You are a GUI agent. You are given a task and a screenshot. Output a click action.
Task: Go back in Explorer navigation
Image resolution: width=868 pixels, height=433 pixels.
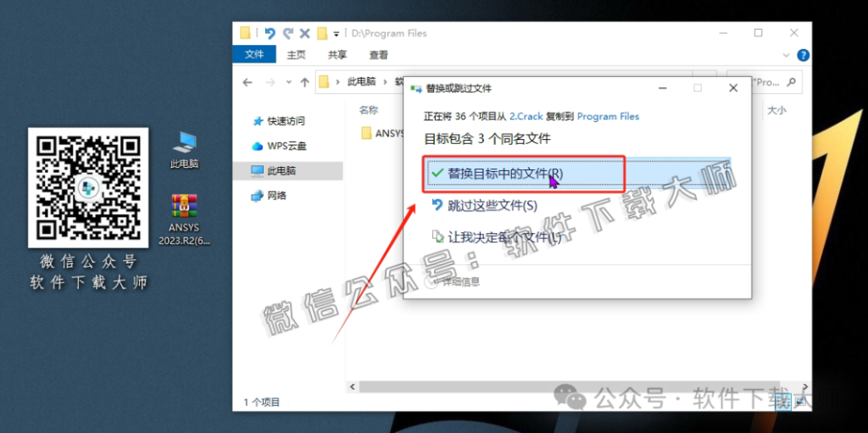[x=248, y=82]
